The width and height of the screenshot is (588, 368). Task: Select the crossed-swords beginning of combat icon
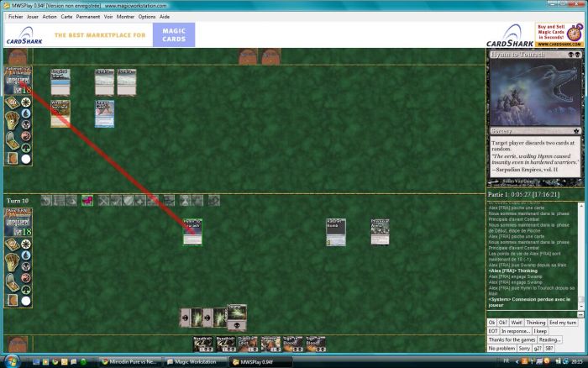click(x=103, y=201)
